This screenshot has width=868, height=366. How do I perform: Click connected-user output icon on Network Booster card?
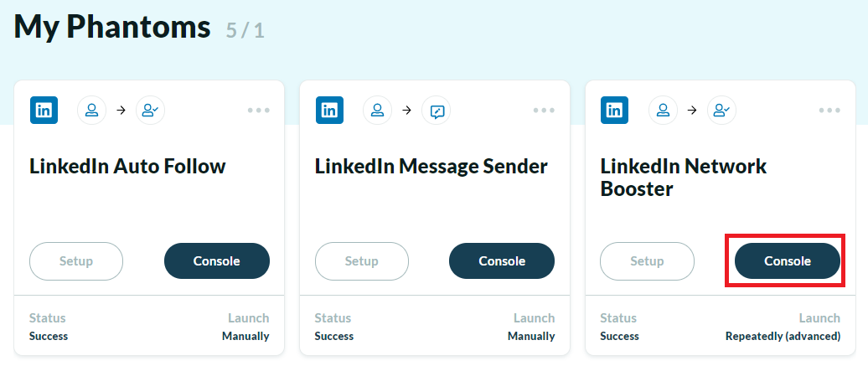[722, 111]
